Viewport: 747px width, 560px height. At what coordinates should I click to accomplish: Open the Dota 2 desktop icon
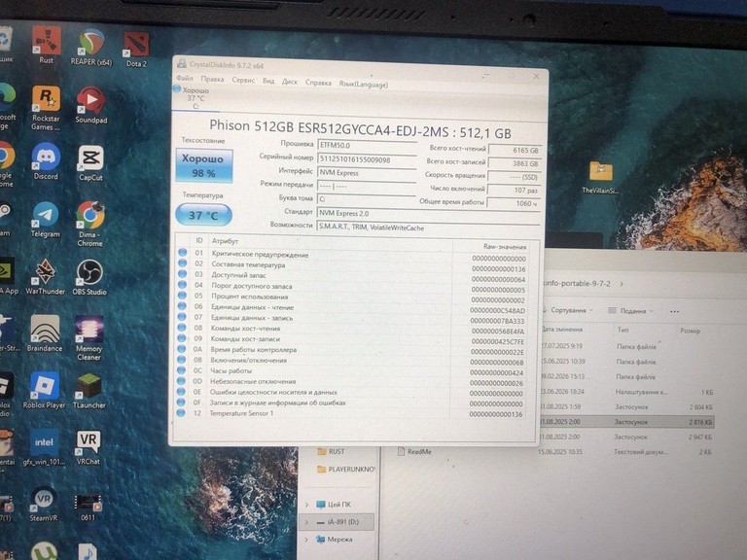[x=136, y=49]
